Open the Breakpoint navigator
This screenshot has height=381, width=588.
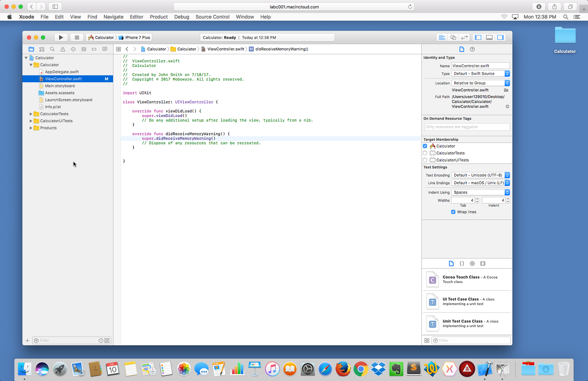point(94,49)
